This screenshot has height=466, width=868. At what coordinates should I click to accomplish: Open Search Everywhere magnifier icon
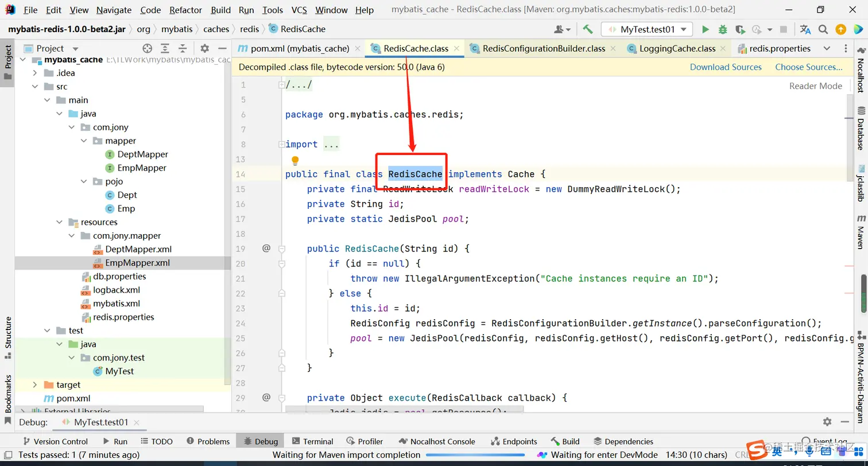pos(823,29)
